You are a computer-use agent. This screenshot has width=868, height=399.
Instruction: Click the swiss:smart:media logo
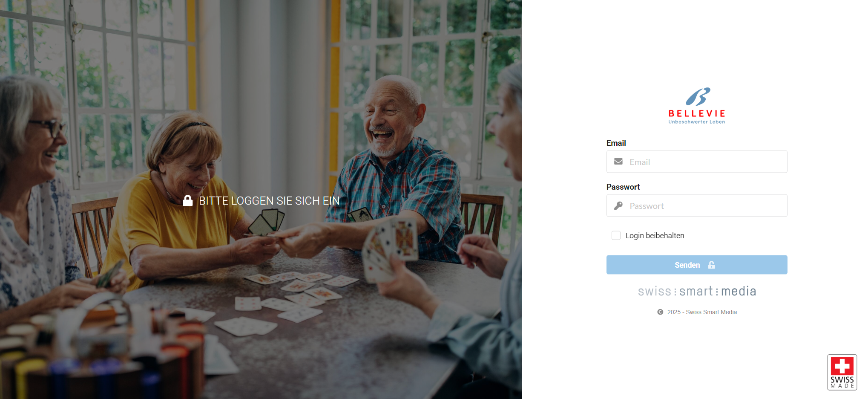[x=697, y=291]
